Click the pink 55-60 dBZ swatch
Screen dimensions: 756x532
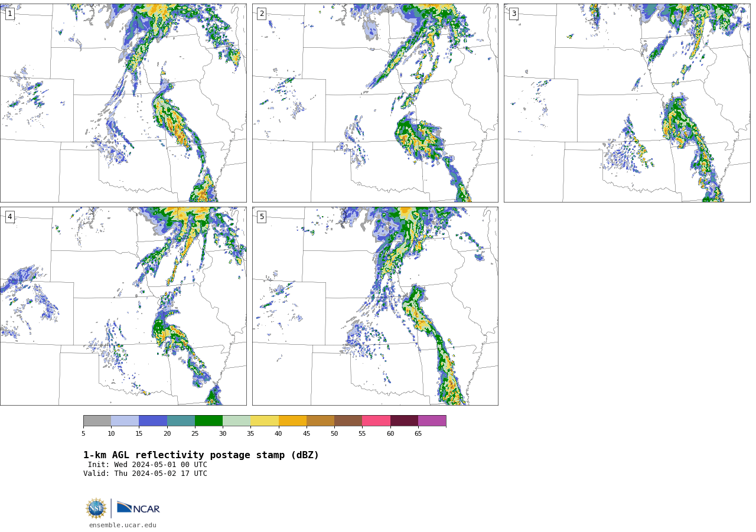(376, 421)
